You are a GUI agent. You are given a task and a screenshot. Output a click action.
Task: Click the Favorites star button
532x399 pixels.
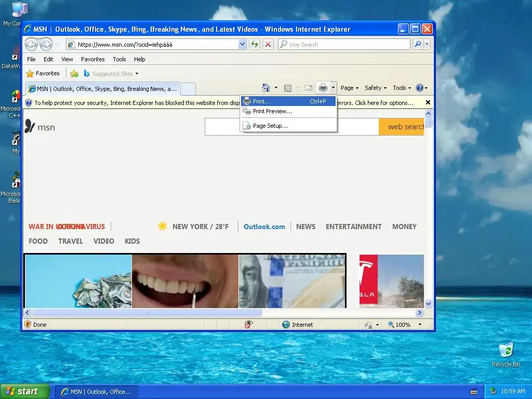[x=43, y=73]
